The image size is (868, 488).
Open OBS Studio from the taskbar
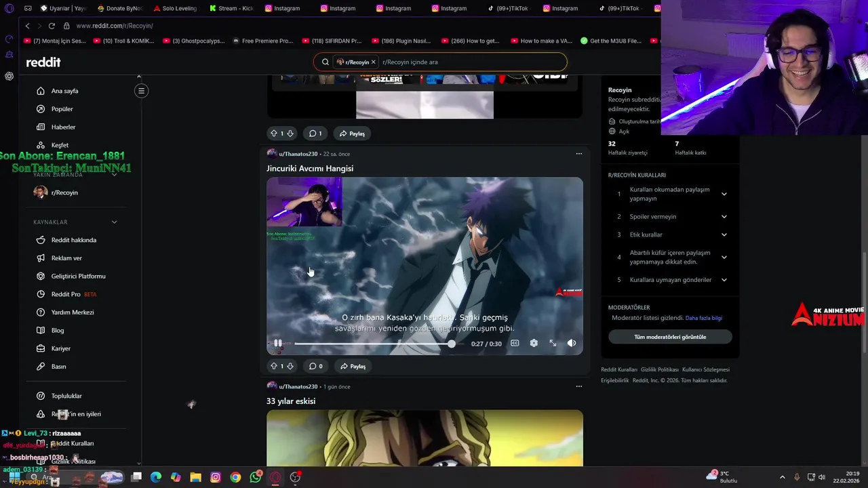(295, 477)
